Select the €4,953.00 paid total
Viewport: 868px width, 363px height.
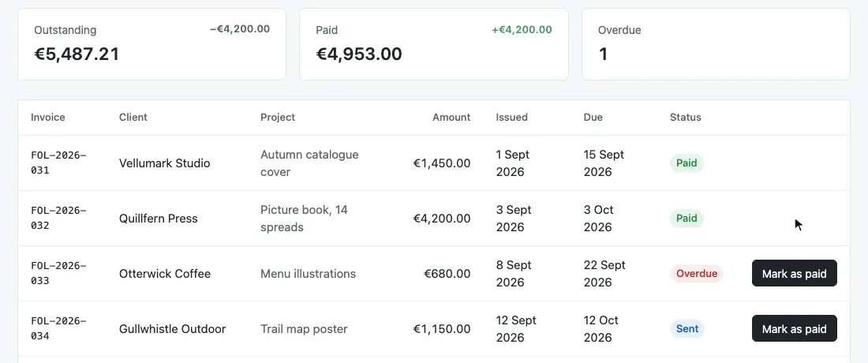359,54
